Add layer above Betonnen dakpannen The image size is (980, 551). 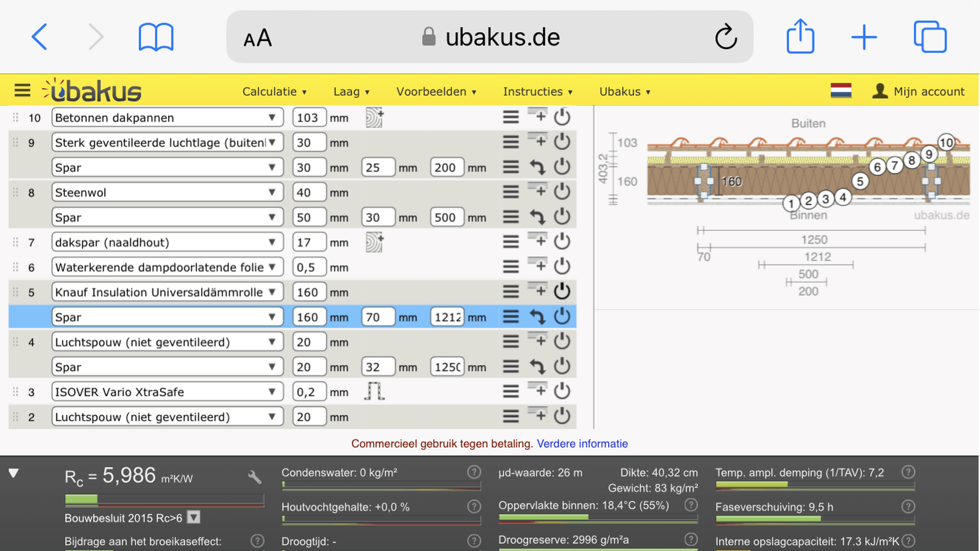point(538,115)
